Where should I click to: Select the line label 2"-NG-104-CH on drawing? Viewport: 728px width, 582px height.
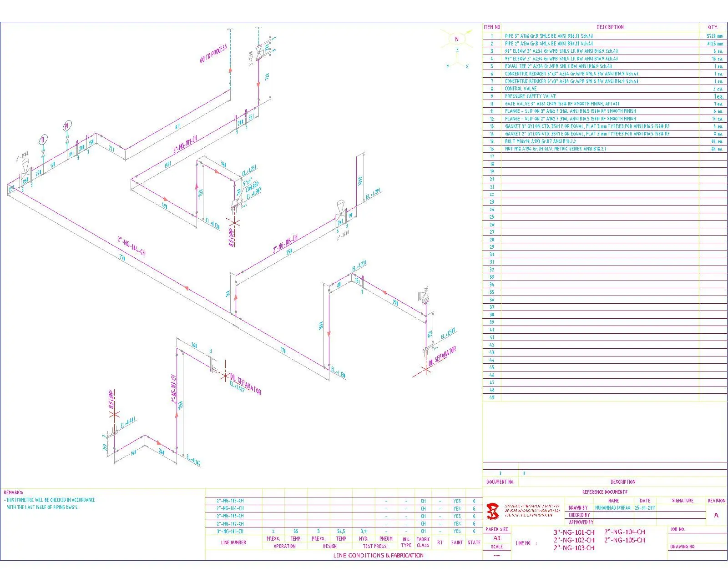click(x=131, y=246)
